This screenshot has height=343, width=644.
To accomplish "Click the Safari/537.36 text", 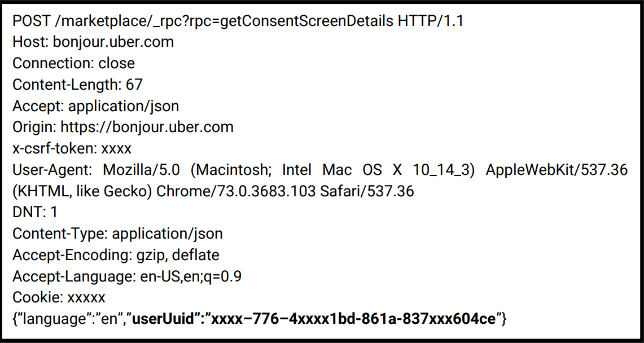I will coord(367,191).
